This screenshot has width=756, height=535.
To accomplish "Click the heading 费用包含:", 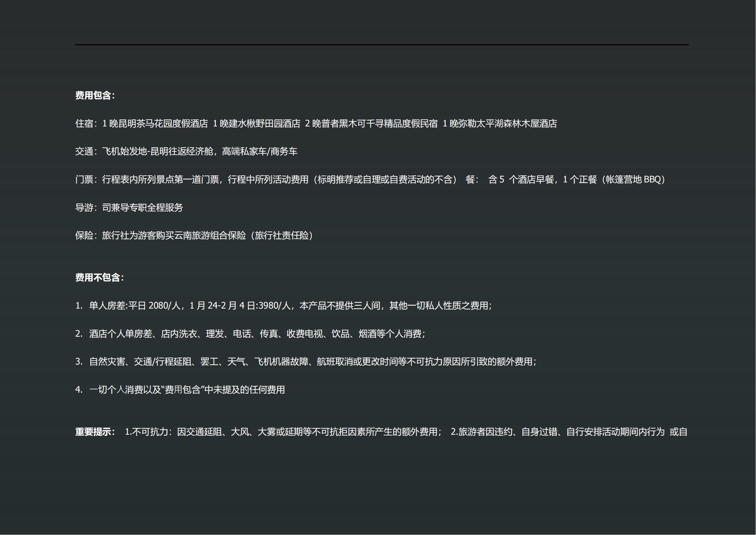I will pyautogui.click(x=95, y=95).
